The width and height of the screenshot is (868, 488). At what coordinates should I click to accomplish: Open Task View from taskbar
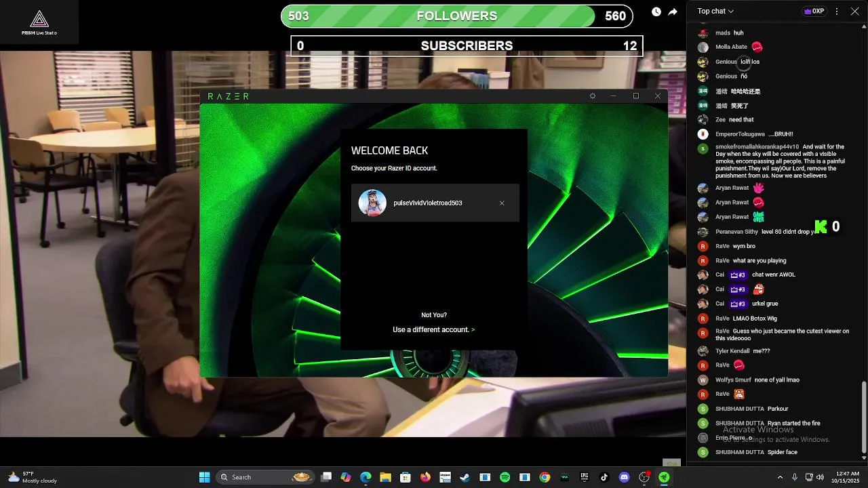(326, 477)
